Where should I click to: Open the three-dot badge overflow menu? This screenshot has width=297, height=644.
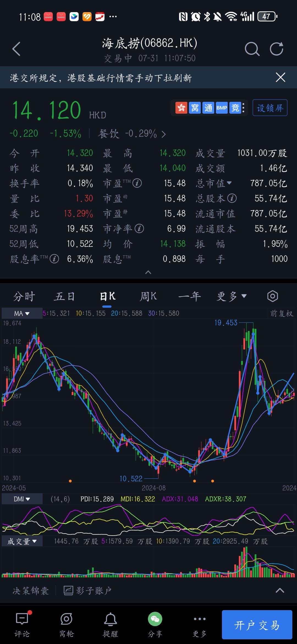click(243, 108)
